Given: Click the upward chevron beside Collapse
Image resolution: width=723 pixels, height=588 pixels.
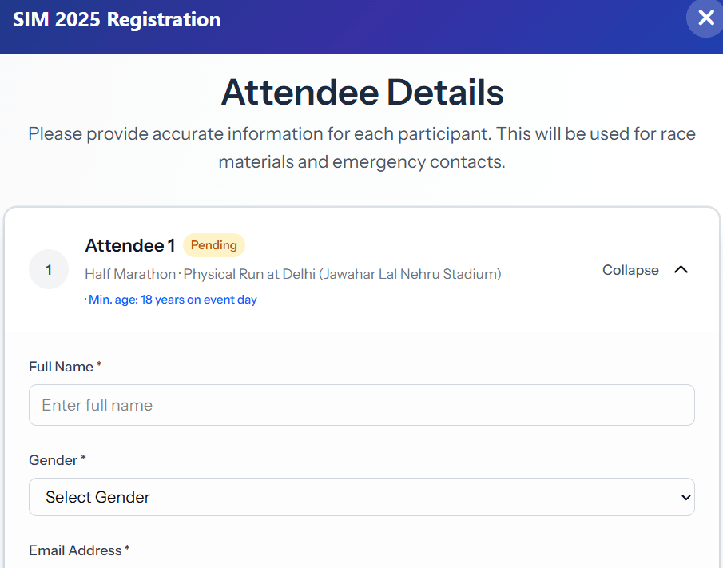Looking at the screenshot, I should pyautogui.click(x=681, y=270).
